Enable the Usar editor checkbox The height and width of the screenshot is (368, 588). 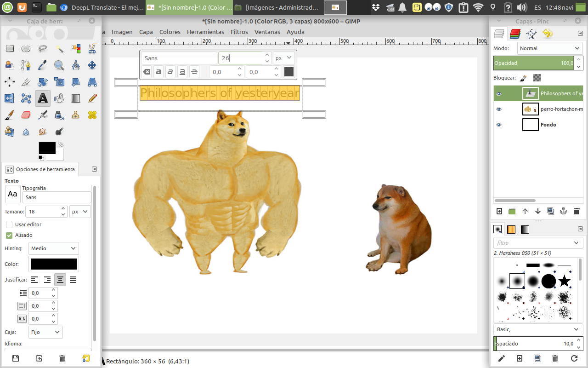click(9, 224)
